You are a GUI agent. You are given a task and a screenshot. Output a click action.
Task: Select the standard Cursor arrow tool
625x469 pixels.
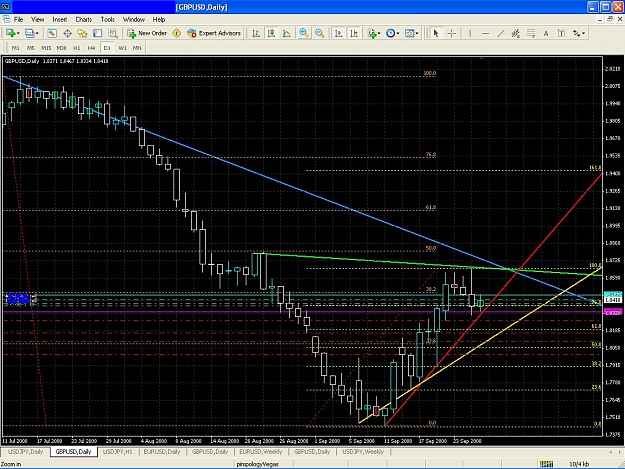click(x=436, y=33)
